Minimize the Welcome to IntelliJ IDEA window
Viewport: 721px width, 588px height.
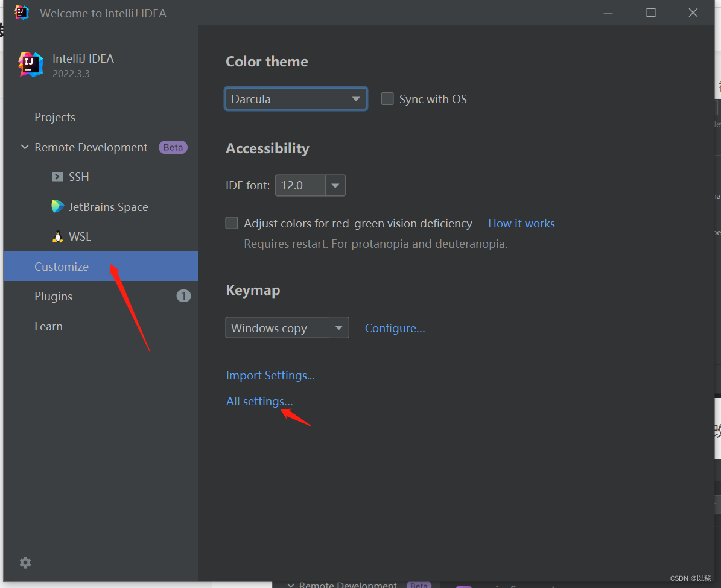[x=608, y=13]
